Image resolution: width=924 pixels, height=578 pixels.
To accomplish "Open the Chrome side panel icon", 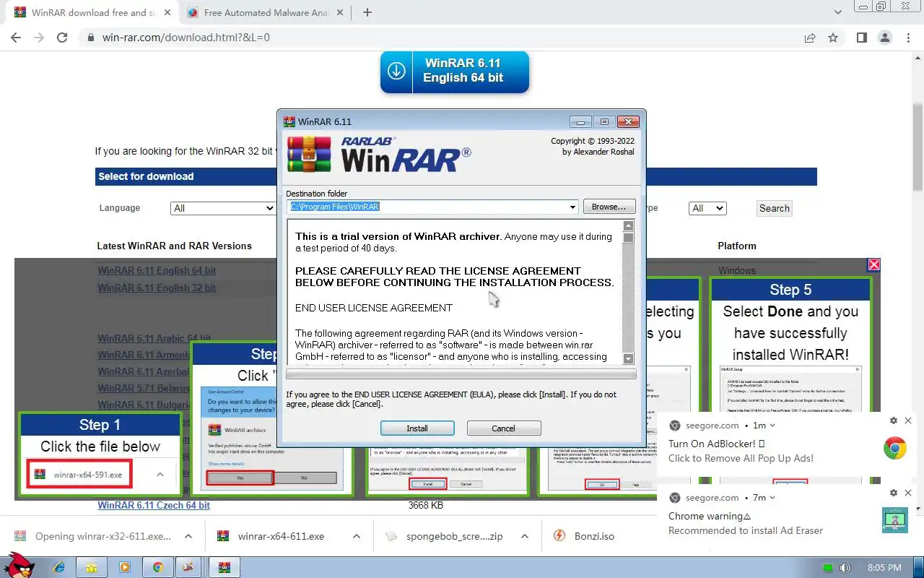I will [x=861, y=38].
